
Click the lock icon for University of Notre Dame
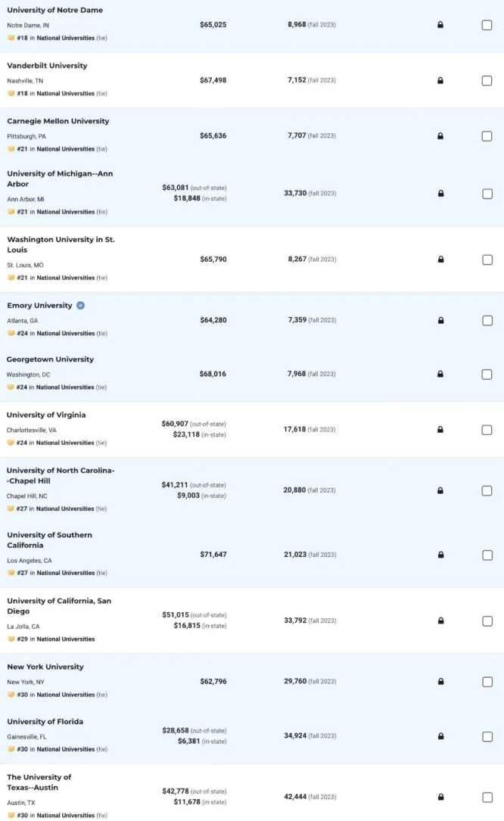point(440,25)
